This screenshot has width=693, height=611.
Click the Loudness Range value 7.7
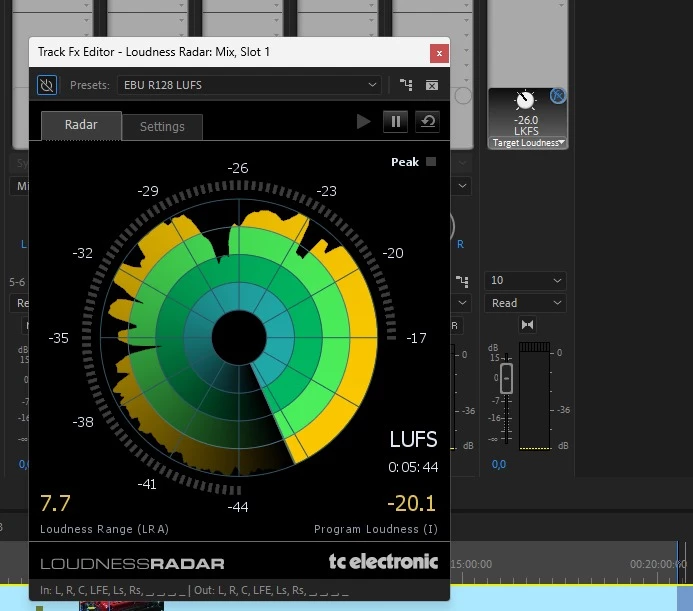pos(55,503)
